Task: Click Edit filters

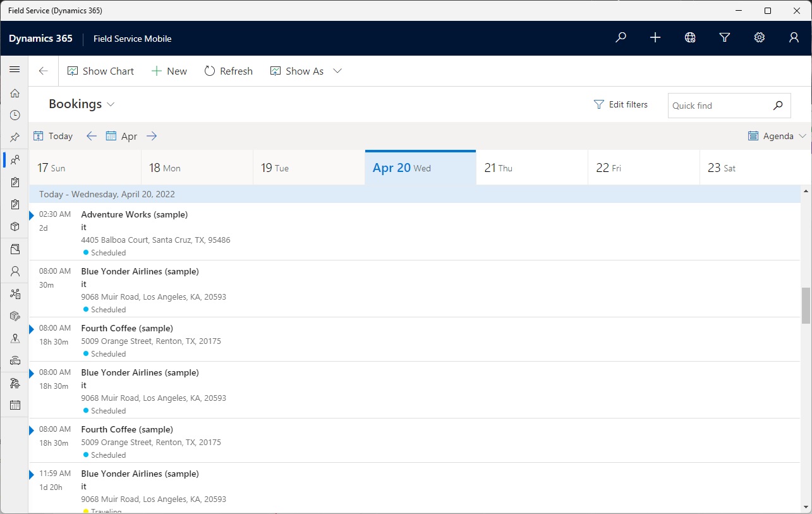Action: point(621,105)
